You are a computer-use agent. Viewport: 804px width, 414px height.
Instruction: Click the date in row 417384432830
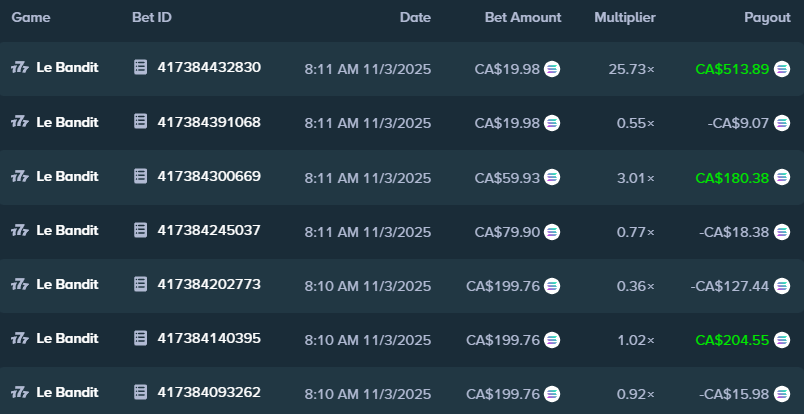point(368,69)
